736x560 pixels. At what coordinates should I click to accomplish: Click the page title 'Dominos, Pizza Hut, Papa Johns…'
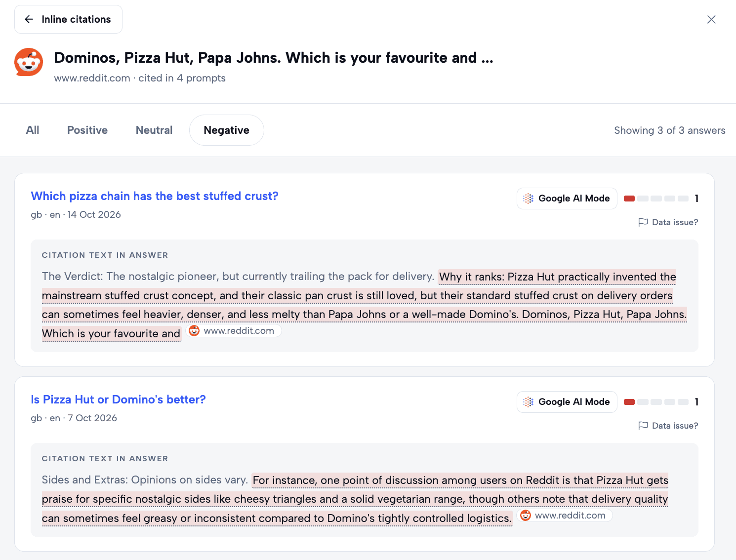point(274,58)
